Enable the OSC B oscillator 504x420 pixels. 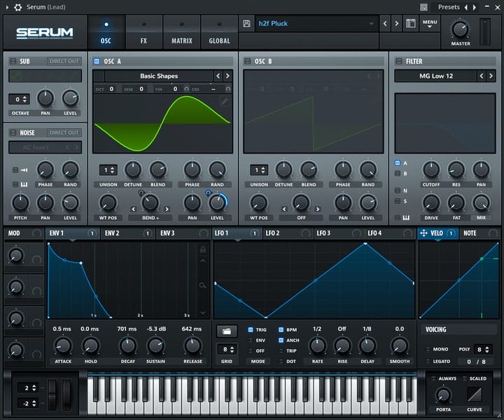tap(248, 61)
